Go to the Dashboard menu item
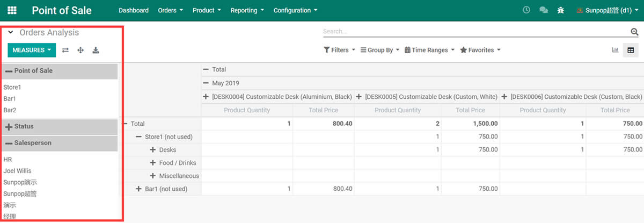Image resolution: width=644 pixels, height=223 pixels. coord(134,10)
